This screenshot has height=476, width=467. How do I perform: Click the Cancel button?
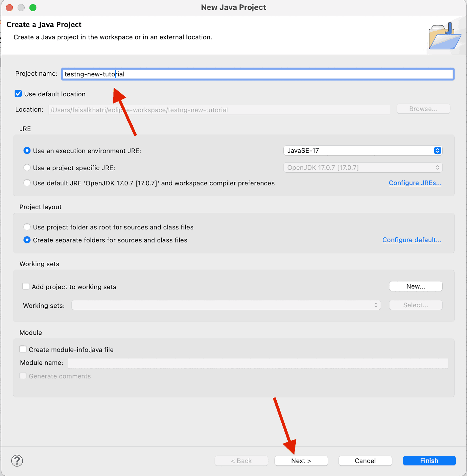tap(365, 461)
